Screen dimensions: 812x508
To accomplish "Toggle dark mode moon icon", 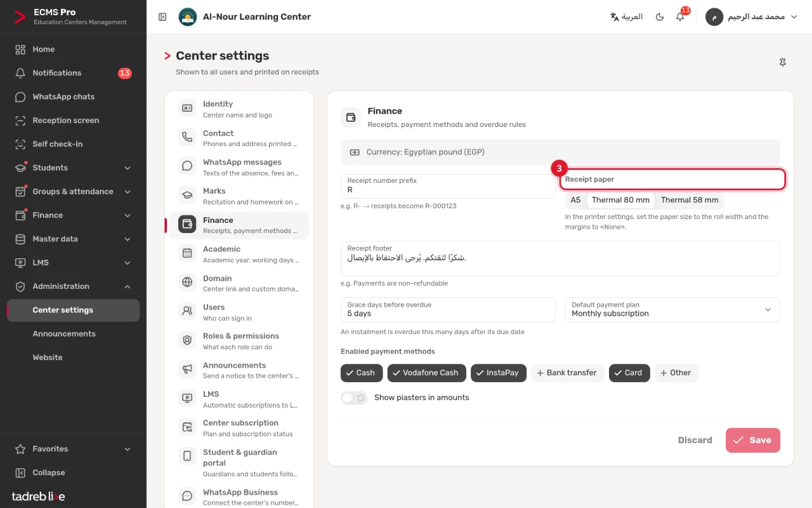I will pos(660,17).
